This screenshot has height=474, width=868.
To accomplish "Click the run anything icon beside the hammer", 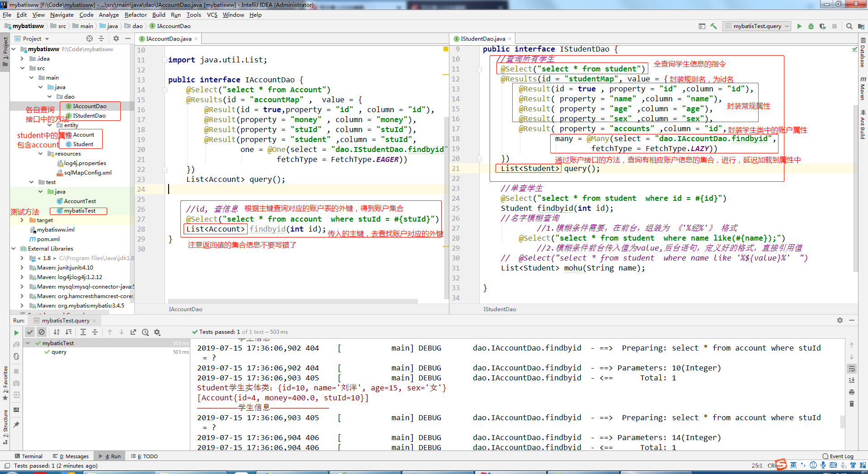I will 702,26.
